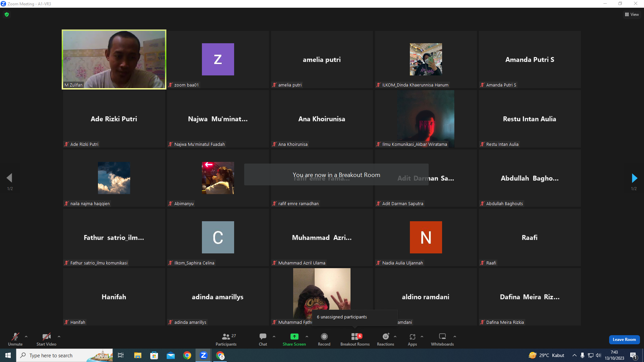Select M Zulifan's video tile
Screen dimensions: 644x362
114,59
